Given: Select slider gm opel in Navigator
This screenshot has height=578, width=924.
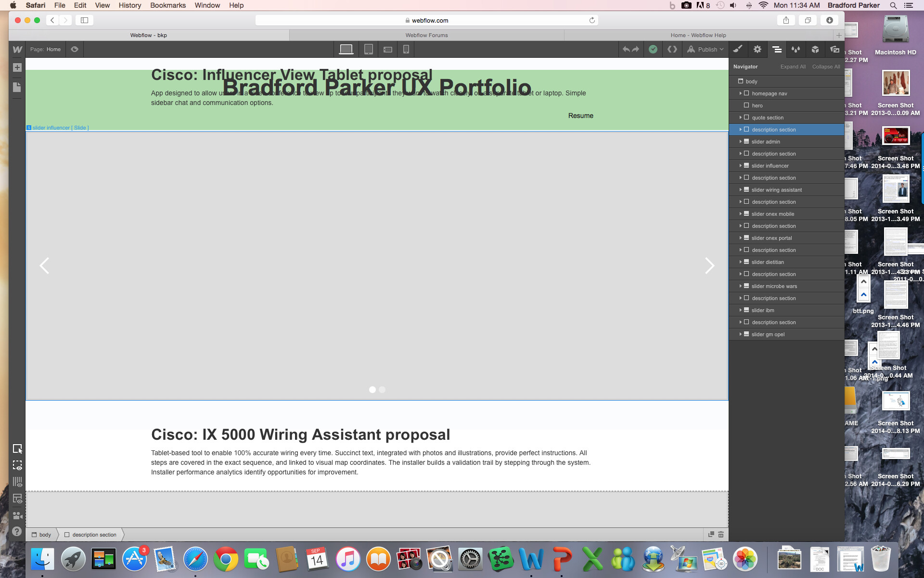Looking at the screenshot, I should [786, 334].
